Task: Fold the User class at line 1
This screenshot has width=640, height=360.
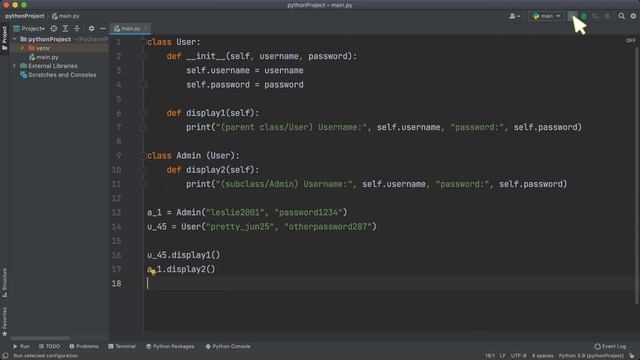Action: (x=143, y=42)
